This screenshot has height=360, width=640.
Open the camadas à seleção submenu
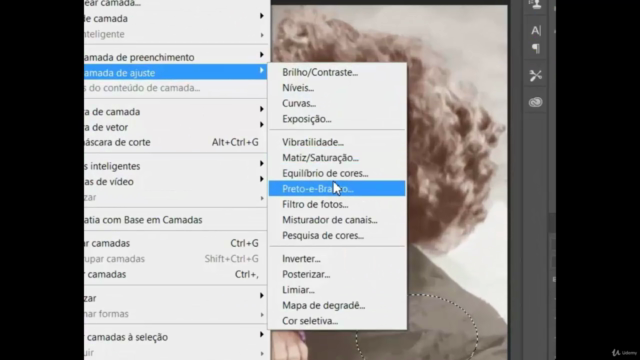pos(176,337)
